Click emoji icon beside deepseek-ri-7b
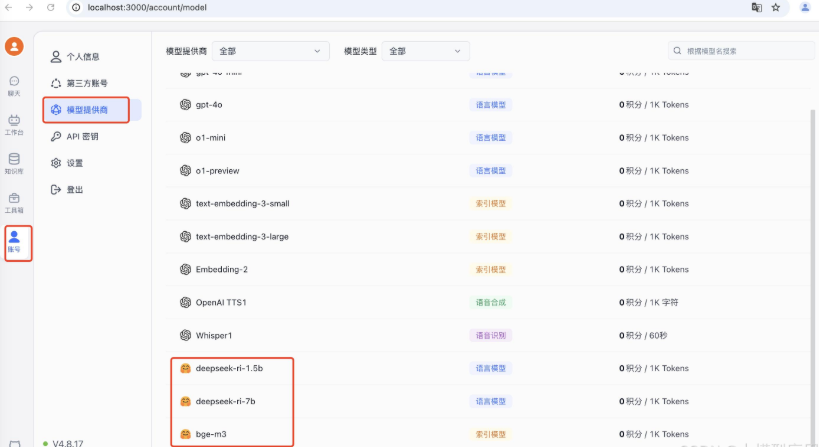This screenshot has height=447, width=819. [185, 401]
